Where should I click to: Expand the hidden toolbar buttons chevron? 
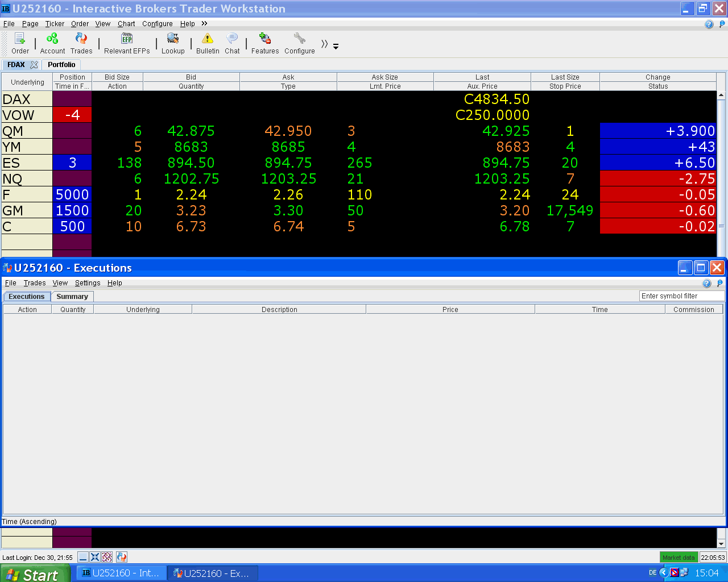coord(324,44)
